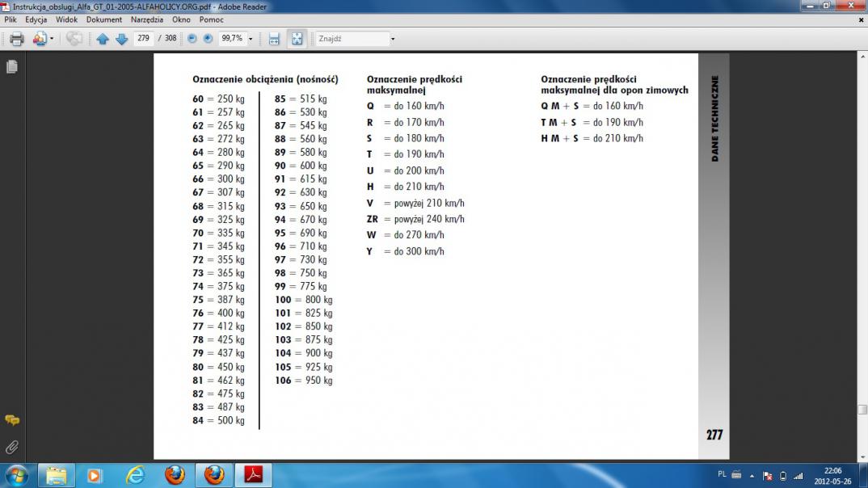Open the clock showing 22:06
Image resolution: width=868 pixels, height=488 pixels.
[x=832, y=476]
